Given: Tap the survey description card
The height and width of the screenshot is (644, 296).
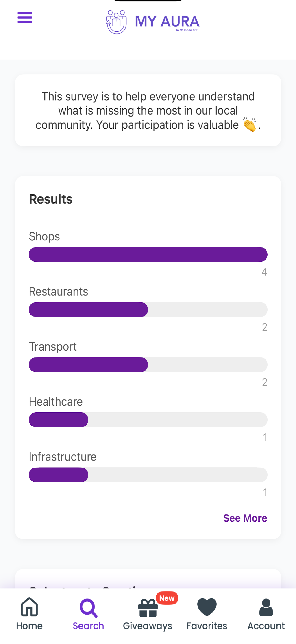Looking at the screenshot, I should 148,110.
